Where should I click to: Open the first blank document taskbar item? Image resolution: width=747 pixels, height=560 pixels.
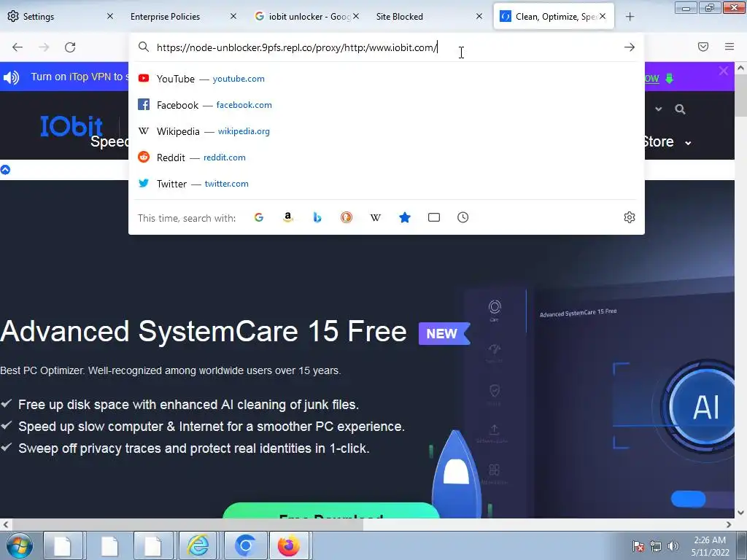point(63,545)
